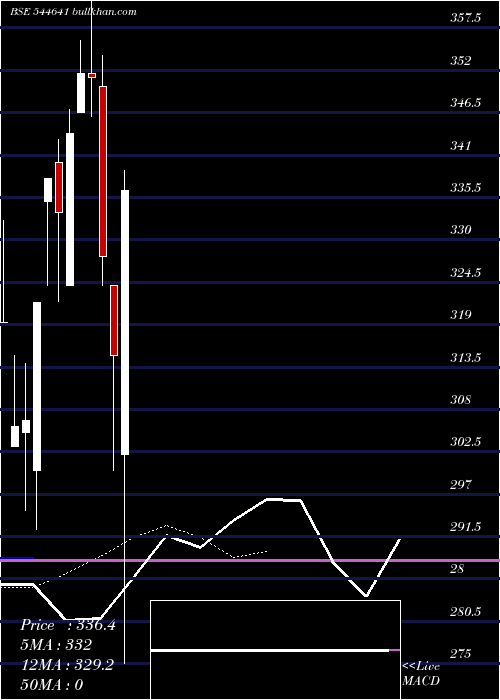This screenshot has height=700, width=500.
Task: Click the 357.5 price axis label
Action: pyautogui.click(x=466, y=18)
